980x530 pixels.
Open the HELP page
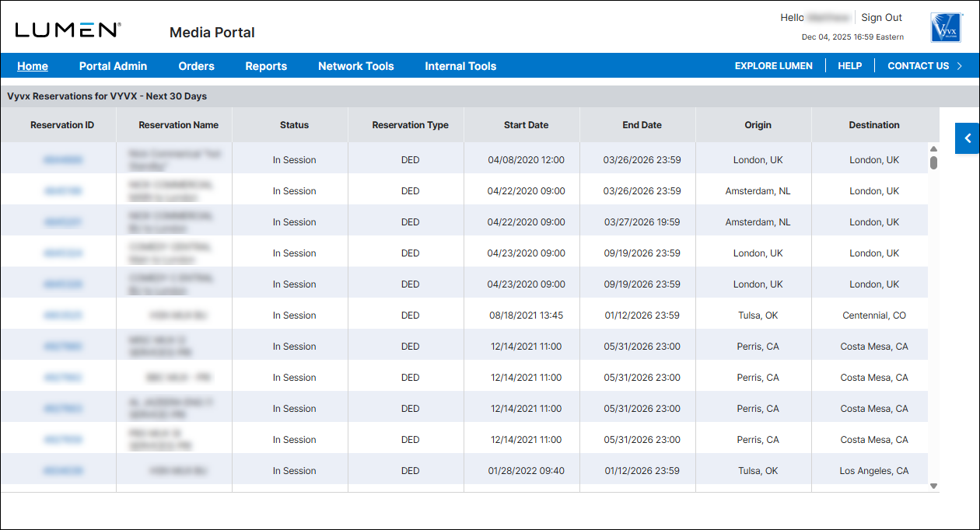pos(849,66)
